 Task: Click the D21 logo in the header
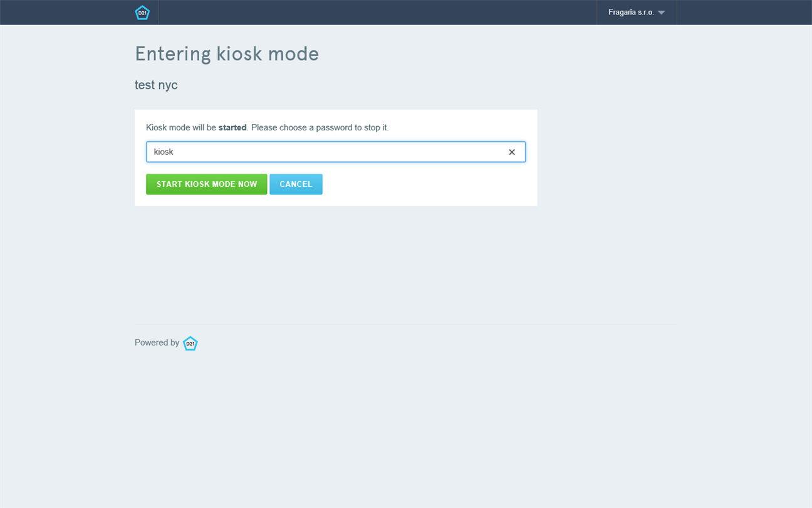[142, 13]
